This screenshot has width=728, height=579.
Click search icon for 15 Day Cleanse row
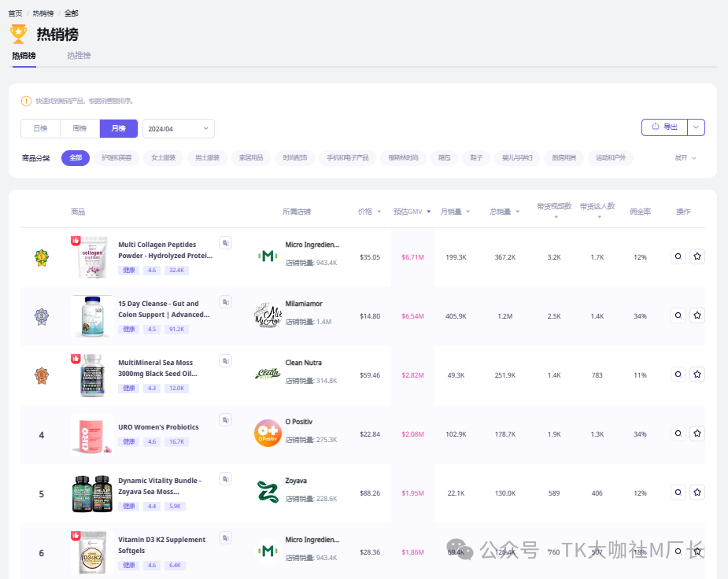(x=678, y=315)
